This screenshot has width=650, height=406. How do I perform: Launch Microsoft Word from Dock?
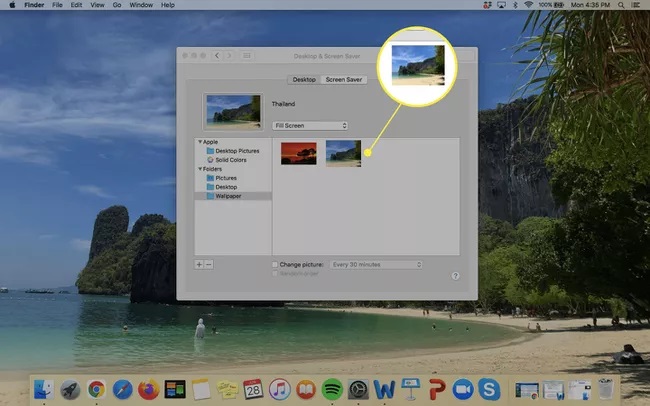pos(384,390)
